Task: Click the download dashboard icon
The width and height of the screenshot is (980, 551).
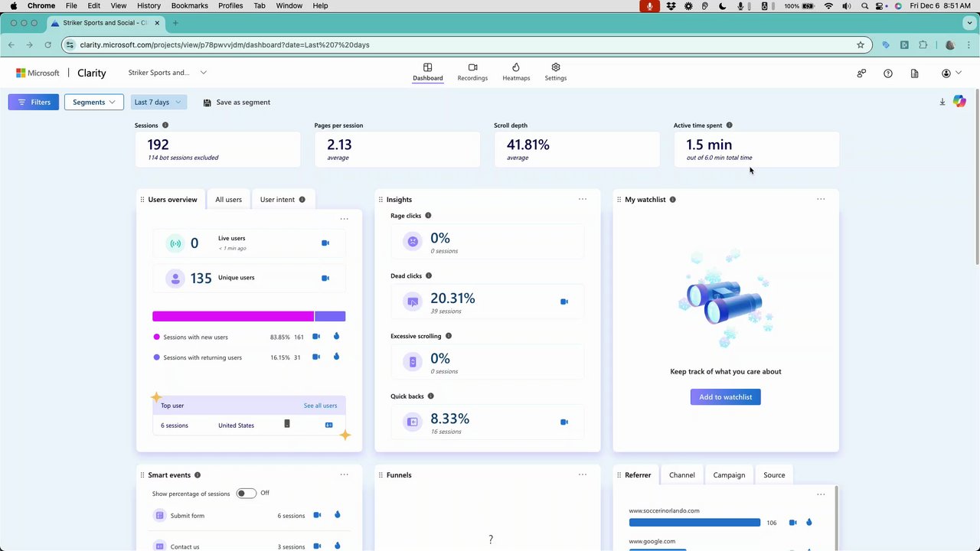Action: (x=942, y=102)
